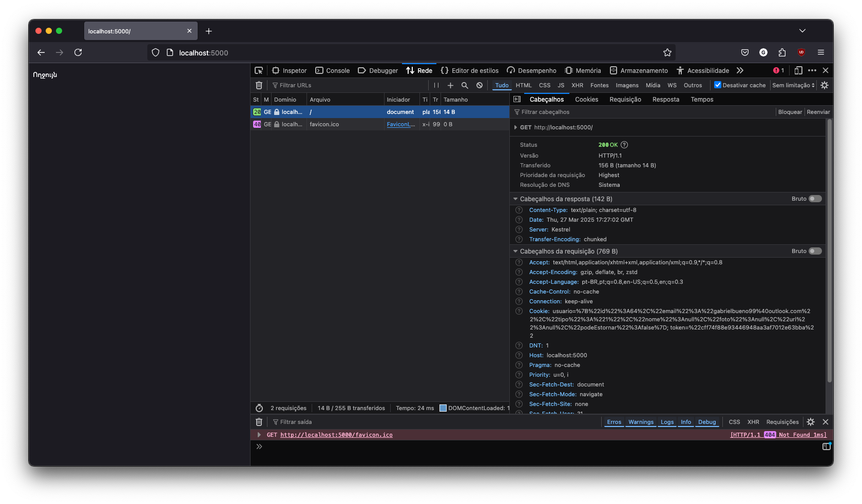The width and height of the screenshot is (862, 504).
Task: Click the Bloquear button
Action: (x=790, y=112)
